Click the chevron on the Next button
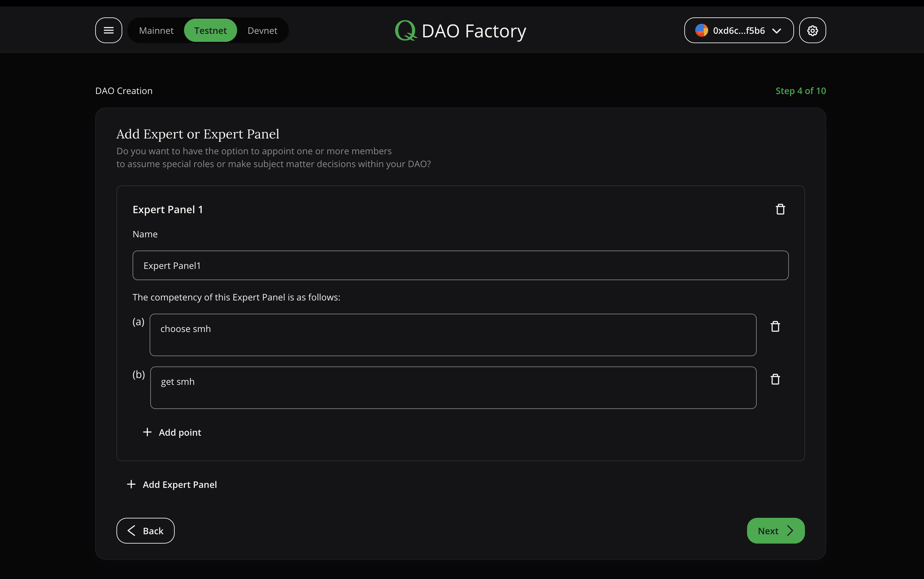Viewport: 924px width, 579px height. pyautogui.click(x=790, y=530)
